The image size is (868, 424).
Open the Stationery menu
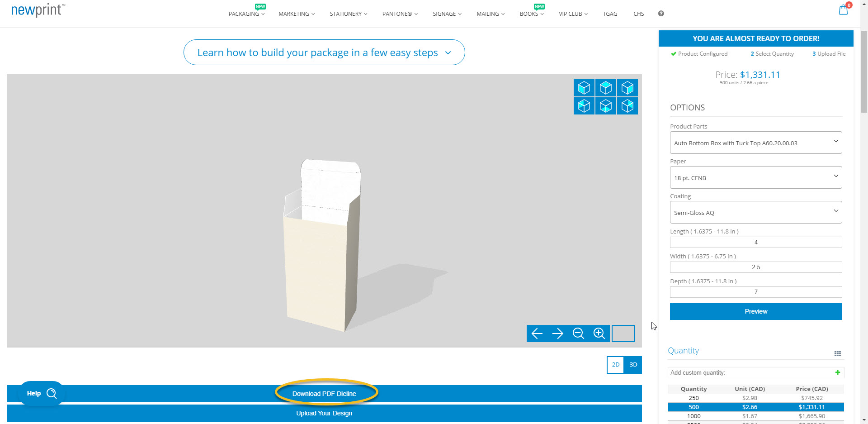pyautogui.click(x=349, y=14)
